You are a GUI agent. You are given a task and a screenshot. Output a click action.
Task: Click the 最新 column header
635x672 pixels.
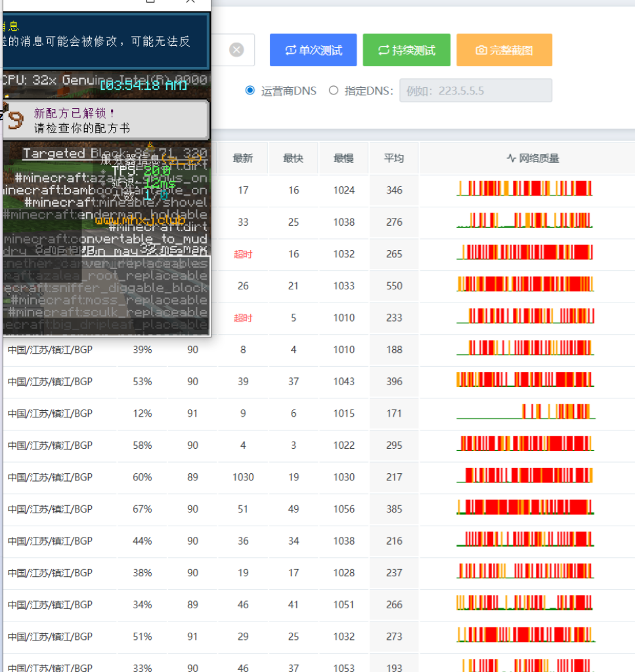[x=243, y=157]
